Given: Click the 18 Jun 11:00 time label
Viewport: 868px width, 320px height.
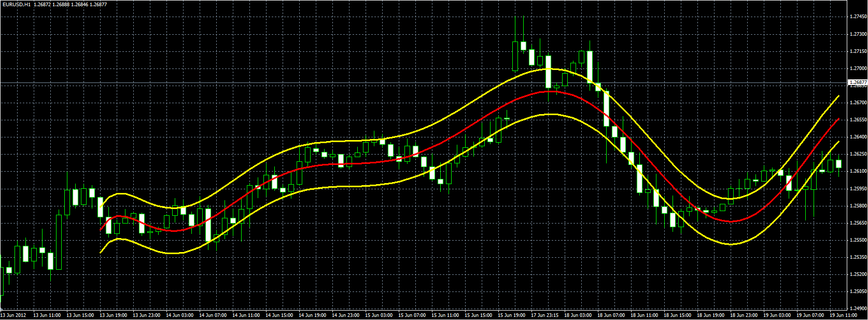Looking at the screenshot, I should 644,315.
